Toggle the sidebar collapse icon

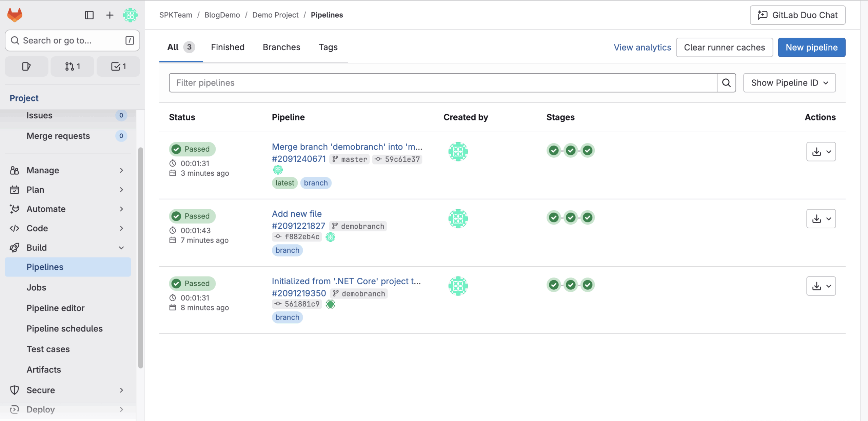click(89, 15)
